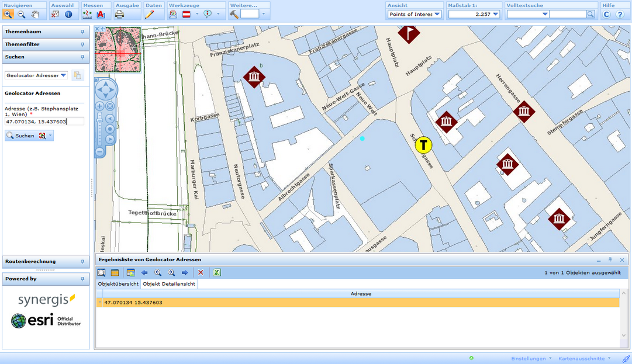Screen dimensions: 632x364
Task: Activate the pan hand tool
Action: tap(36, 14)
